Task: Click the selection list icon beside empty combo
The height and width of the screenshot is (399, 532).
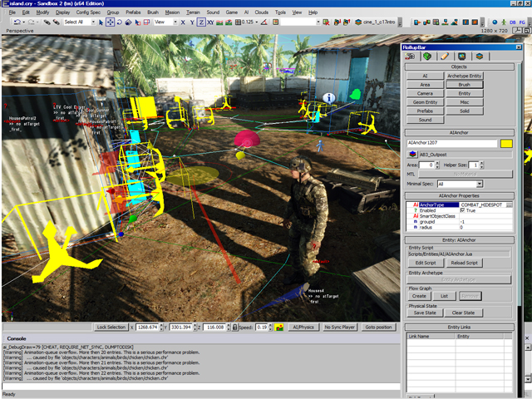Action: (275, 22)
